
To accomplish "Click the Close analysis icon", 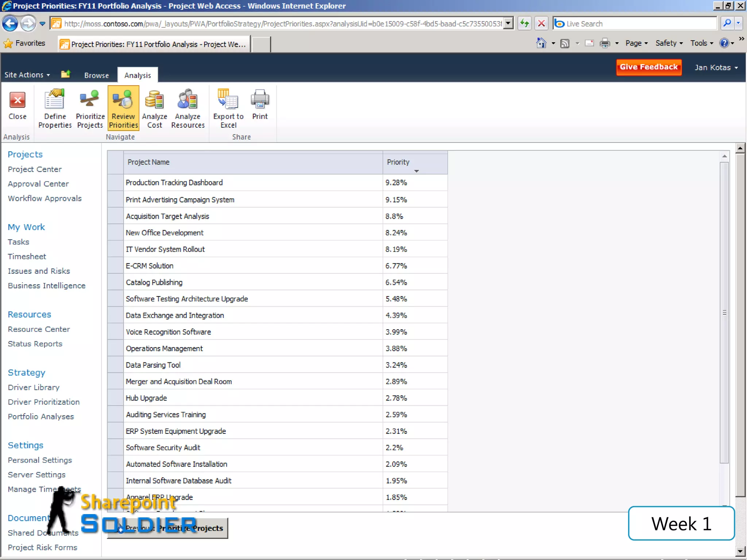I will pyautogui.click(x=17, y=101).
